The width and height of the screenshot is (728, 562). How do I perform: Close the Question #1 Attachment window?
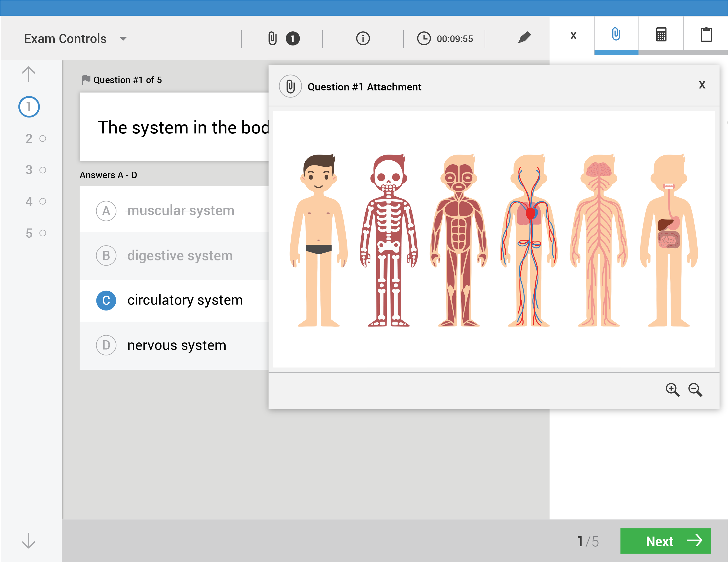pos(702,85)
